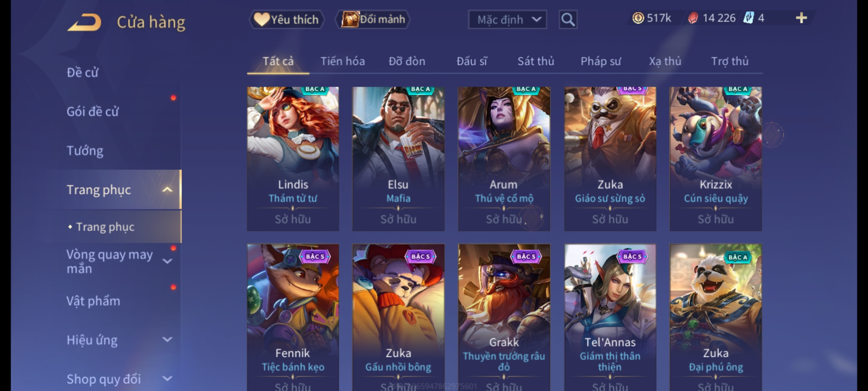Click the back arrow icon next to Cửa hàng
This screenshot has width=868, height=391.
click(84, 22)
